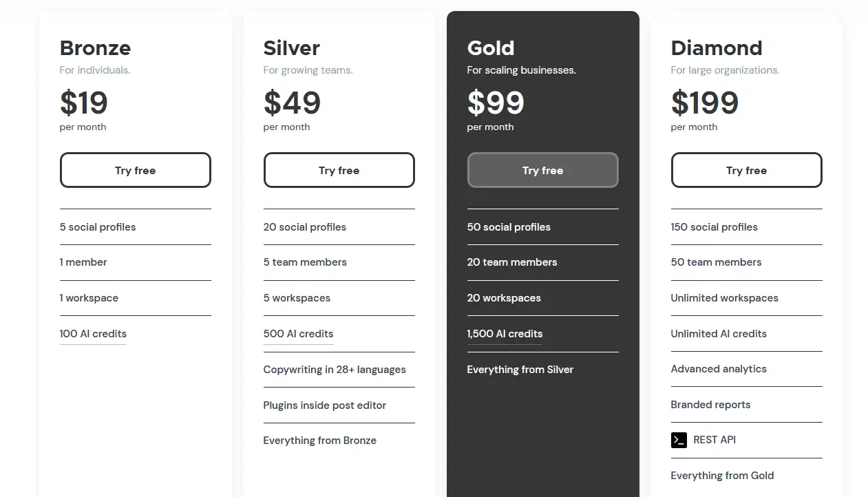Select the Silver plan heading
This screenshot has height=497, width=868.
click(291, 48)
